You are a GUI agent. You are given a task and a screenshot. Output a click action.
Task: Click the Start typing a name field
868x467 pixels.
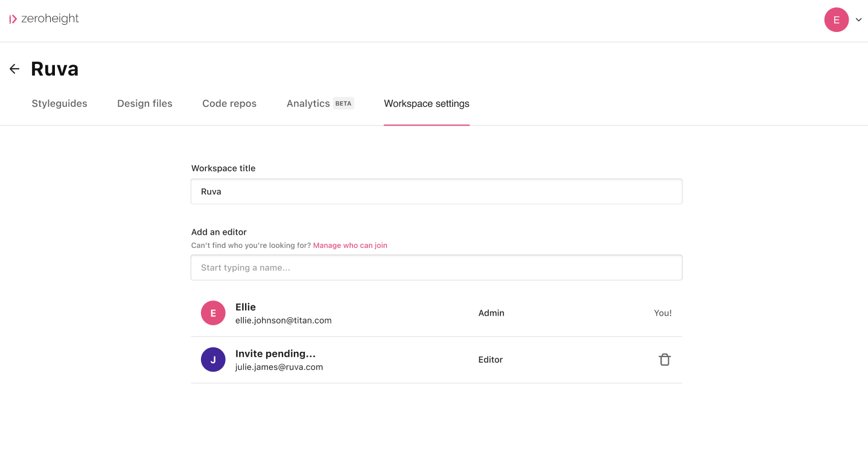436,267
